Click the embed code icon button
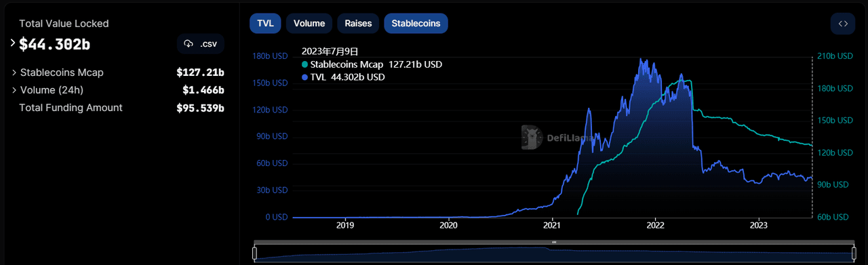868x265 pixels. click(x=842, y=24)
